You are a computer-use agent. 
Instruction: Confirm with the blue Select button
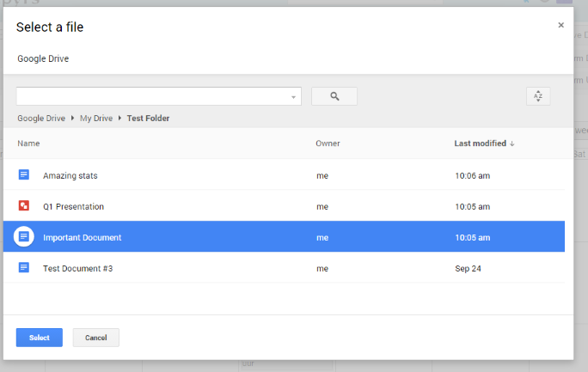click(x=39, y=338)
